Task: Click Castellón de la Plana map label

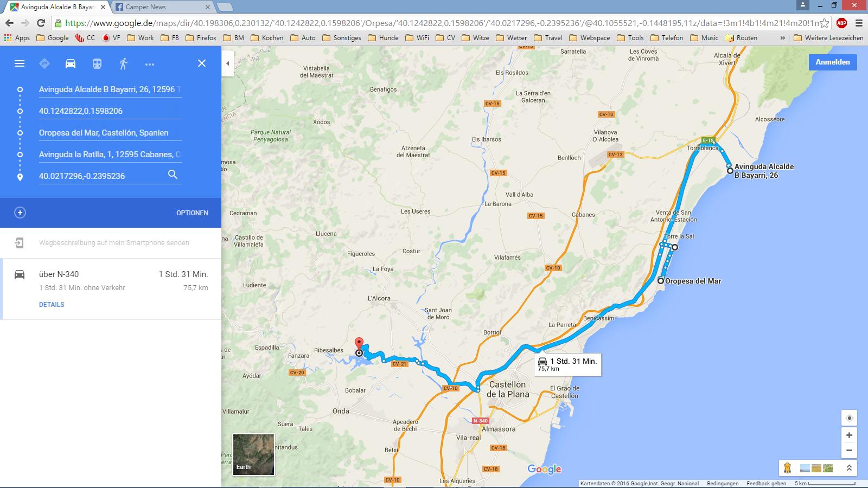Action: (x=507, y=389)
